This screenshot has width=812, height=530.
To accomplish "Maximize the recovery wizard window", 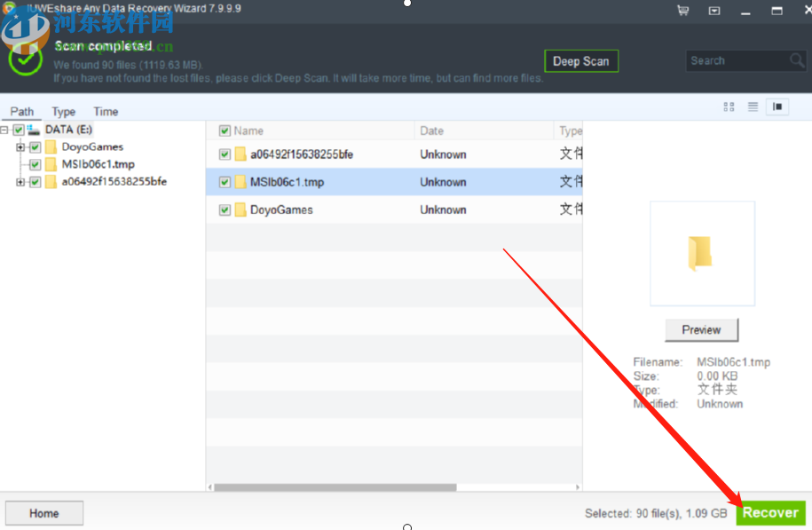I will tap(777, 11).
